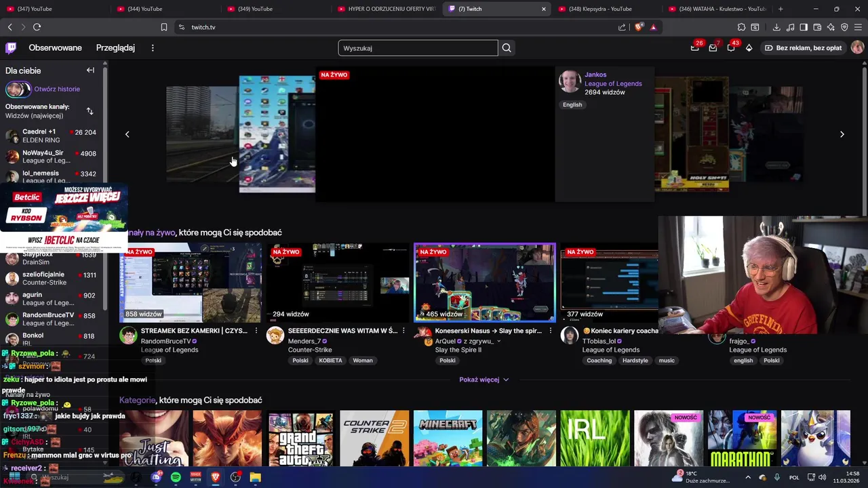Expand Pokaż więcej channels
This screenshot has height=488, width=868.
click(x=484, y=380)
